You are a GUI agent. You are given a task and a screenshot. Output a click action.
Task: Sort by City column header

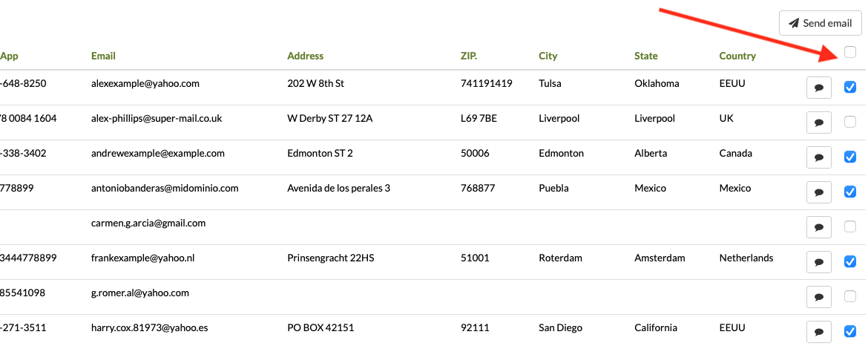coord(548,56)
